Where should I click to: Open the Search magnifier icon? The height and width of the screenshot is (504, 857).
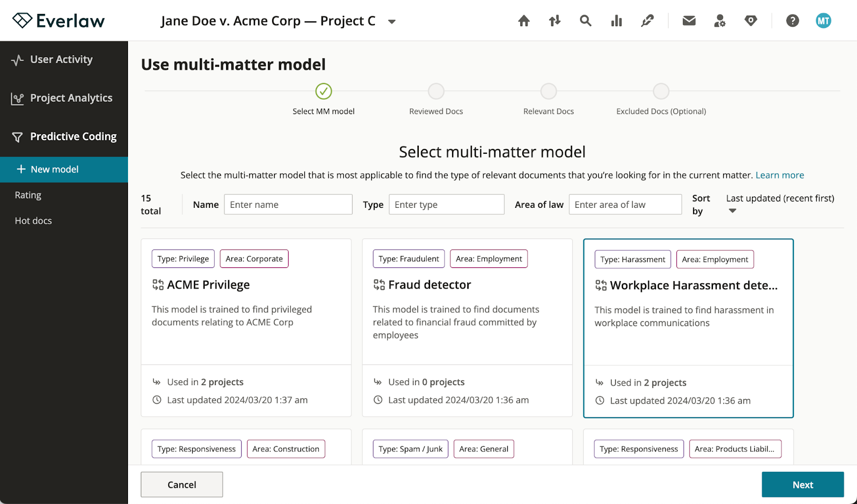click(x=585, y=21)
